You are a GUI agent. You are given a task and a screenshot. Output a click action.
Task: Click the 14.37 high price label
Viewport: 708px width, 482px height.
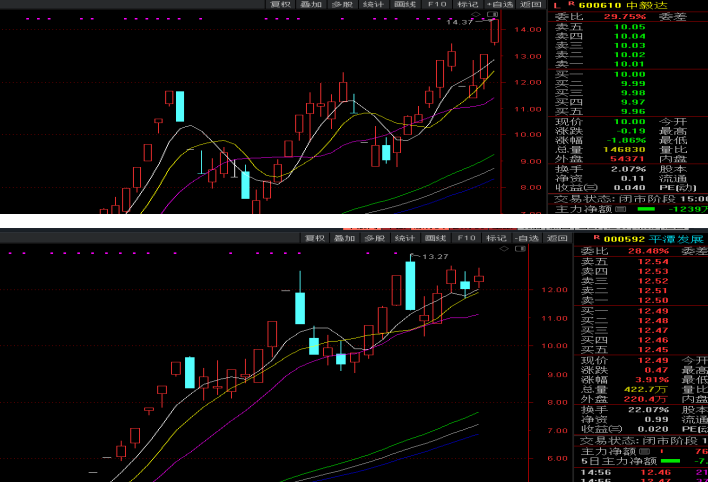click(x=459, y=22)
